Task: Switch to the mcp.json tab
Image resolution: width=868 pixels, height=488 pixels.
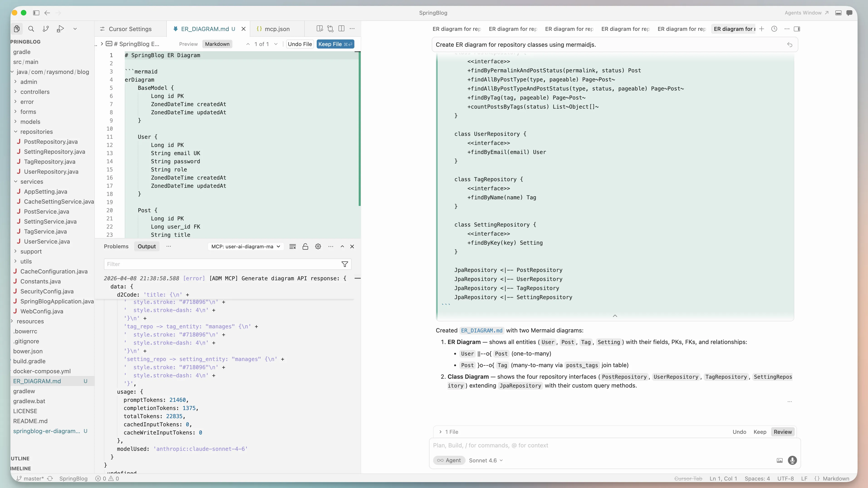Action: click(x=277, y=29)
